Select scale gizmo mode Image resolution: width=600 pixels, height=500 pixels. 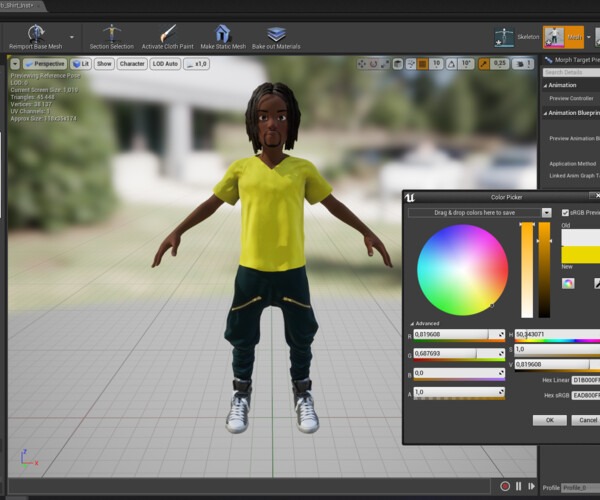(x=385, y=64)
